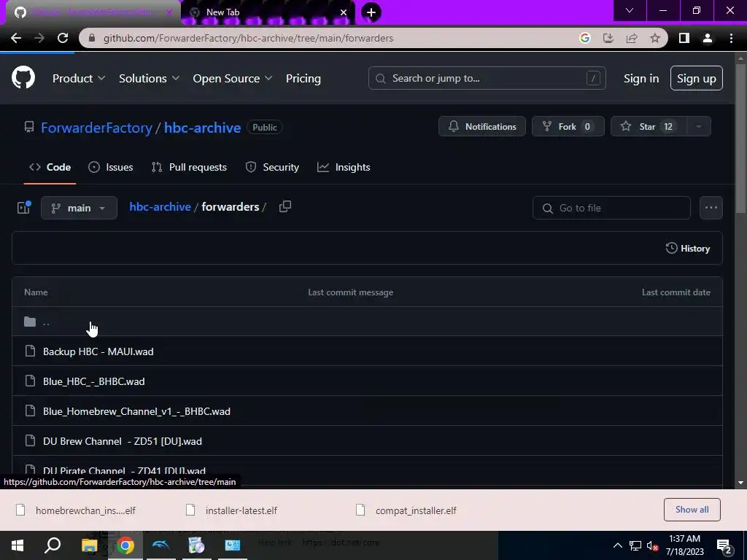Open Windows search from the taskbar
747x560 pixels.
(53, 545)
